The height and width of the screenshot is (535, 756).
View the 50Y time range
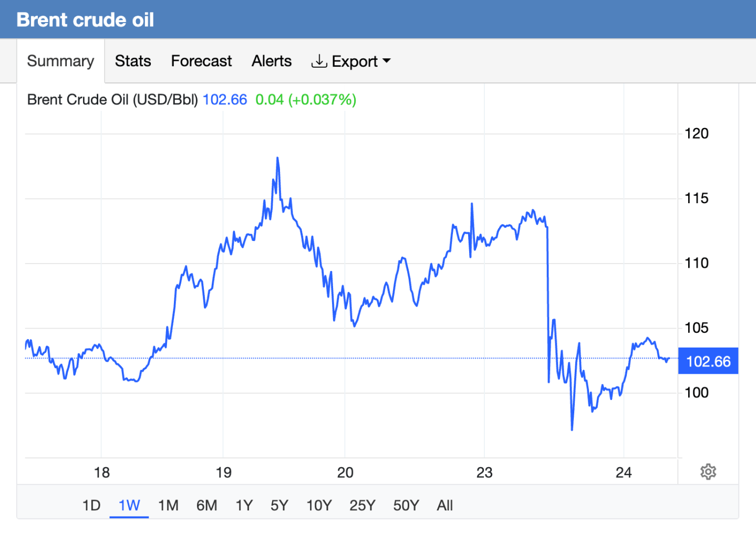(x=406, y=505)
